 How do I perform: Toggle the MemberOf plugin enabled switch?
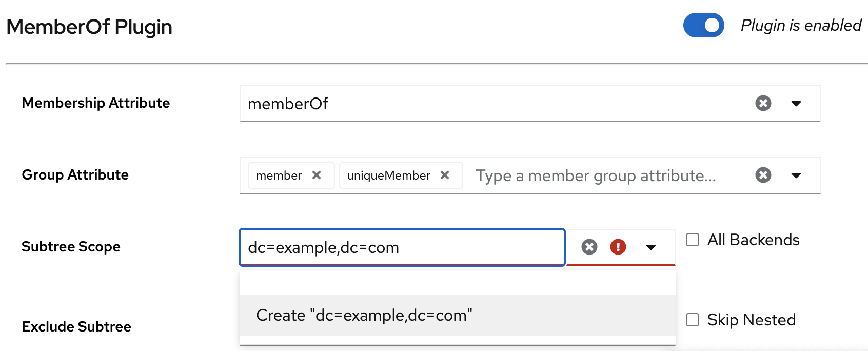[x=703, y=25]
